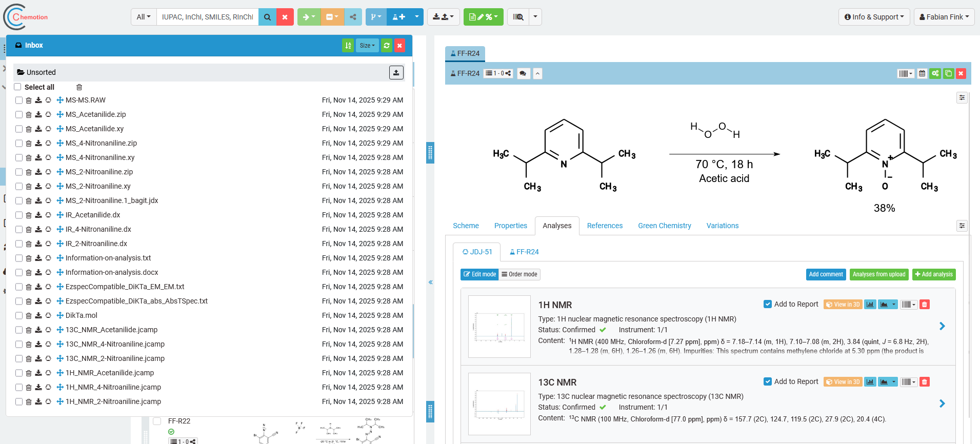Open the comments icon next to FF-R24

click(x=523, y=74)
